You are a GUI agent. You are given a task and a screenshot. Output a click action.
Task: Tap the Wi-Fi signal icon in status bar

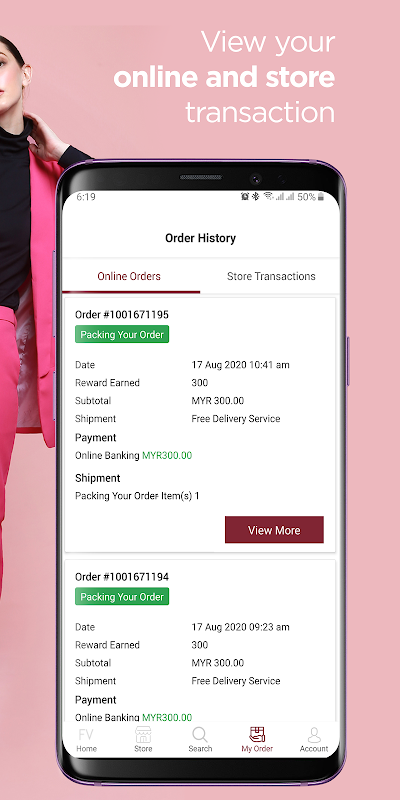[268, 196]
